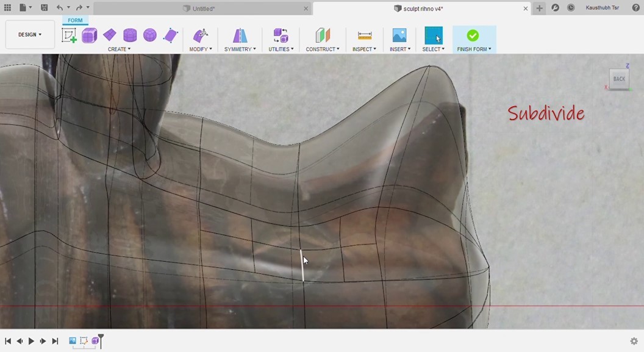Screen dimensions: 644x352
Task: Play the design timeline
Action: tap(31, 341)
